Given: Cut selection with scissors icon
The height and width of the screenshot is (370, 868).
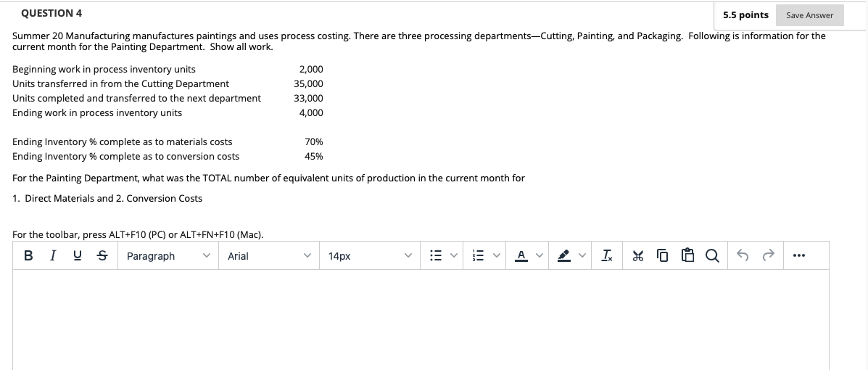Looking at the screenshot, I should pos(638,256).
